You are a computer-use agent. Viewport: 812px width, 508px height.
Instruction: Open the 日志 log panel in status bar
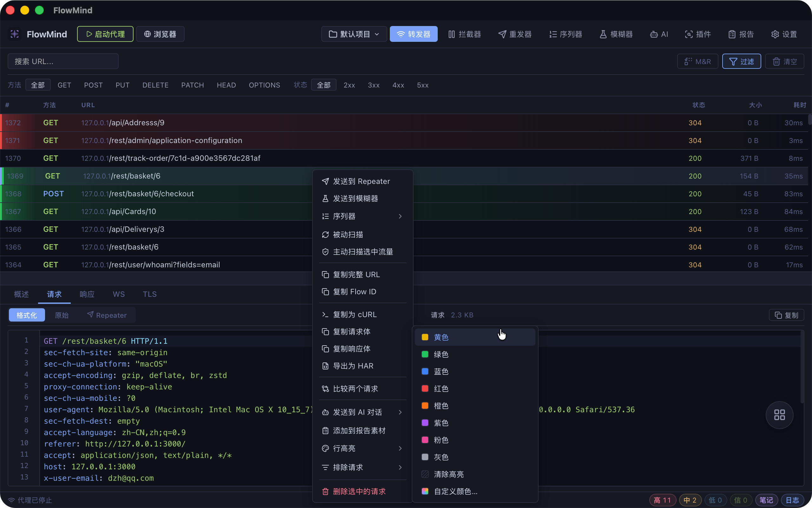click(793, 500)
